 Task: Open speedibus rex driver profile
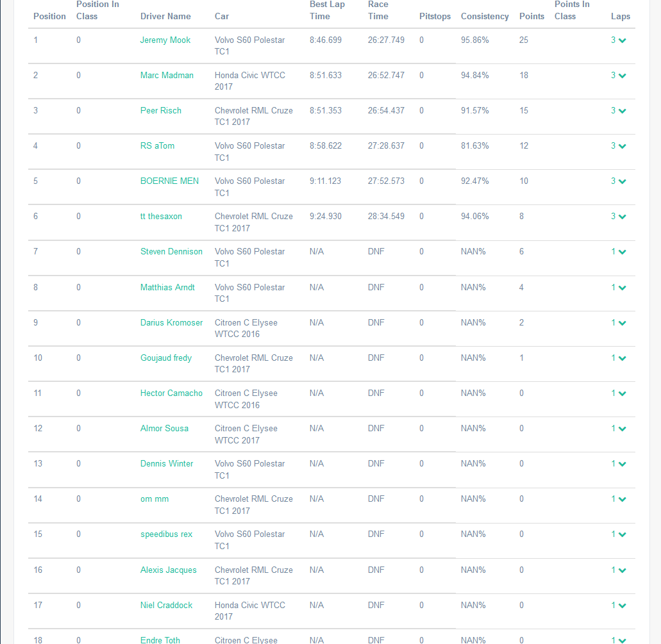tap(166, 534)
